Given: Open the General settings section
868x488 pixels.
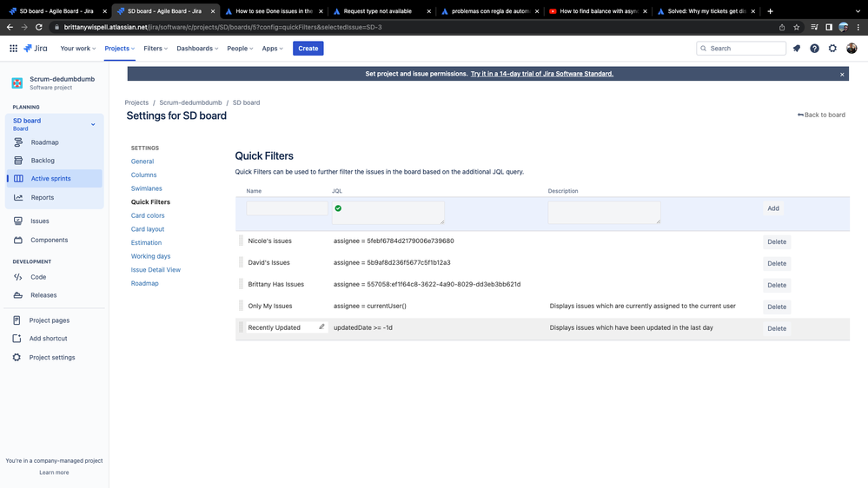Looking at the screenshot, I should pyautogui.click(x=142, y=162).
